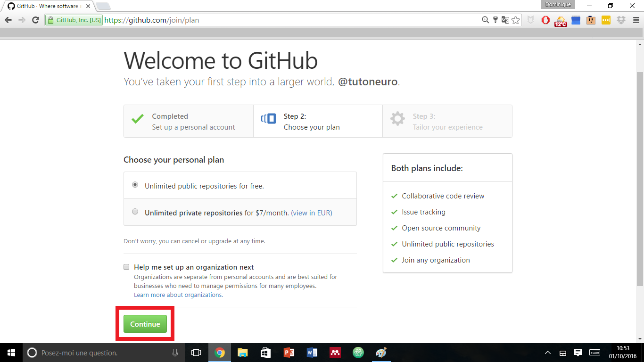Viewport: 644px width, 362px height.
Task: Click the network icon in system tray
Action: 562,353
